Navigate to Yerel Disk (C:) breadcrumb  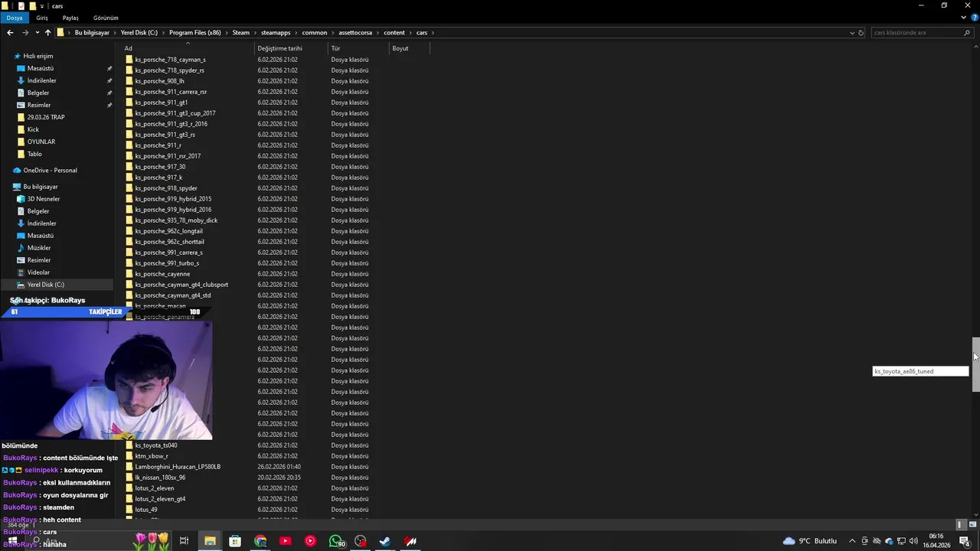pyautogui.click(x=139, y=33)
